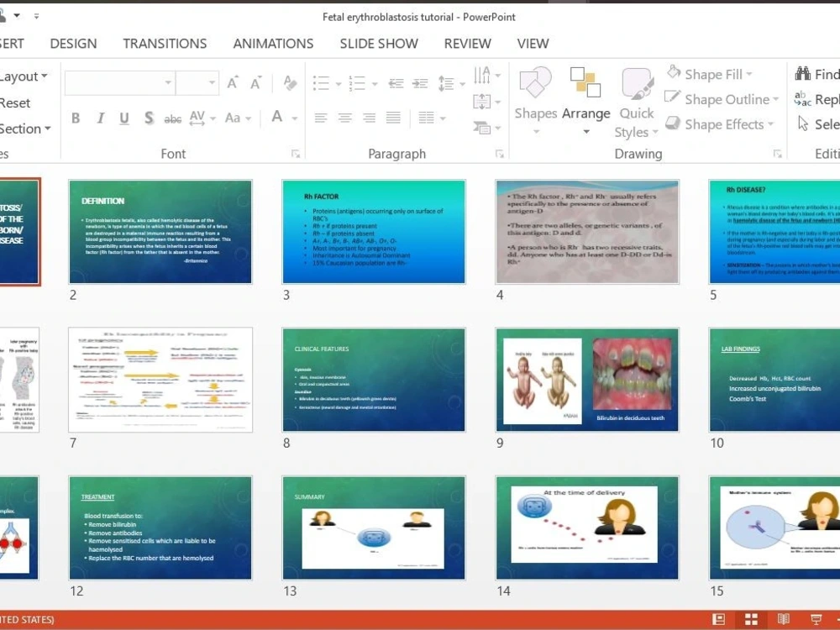The width and height of the screenshot is (840, 630).
Task: Start Slide Show from the status bar
Action: (x=816, y=619)
